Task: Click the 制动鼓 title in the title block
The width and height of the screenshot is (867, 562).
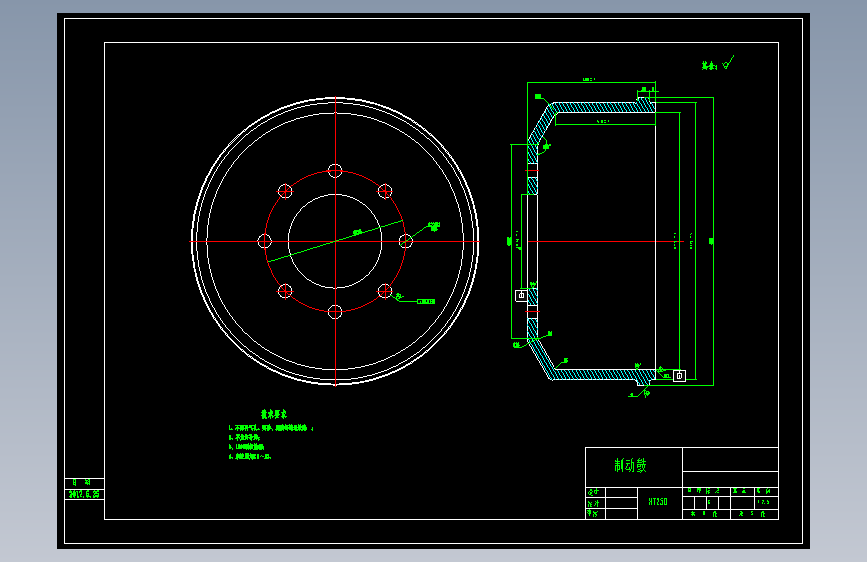Action: pyautogui.click(x=630, y=466)
